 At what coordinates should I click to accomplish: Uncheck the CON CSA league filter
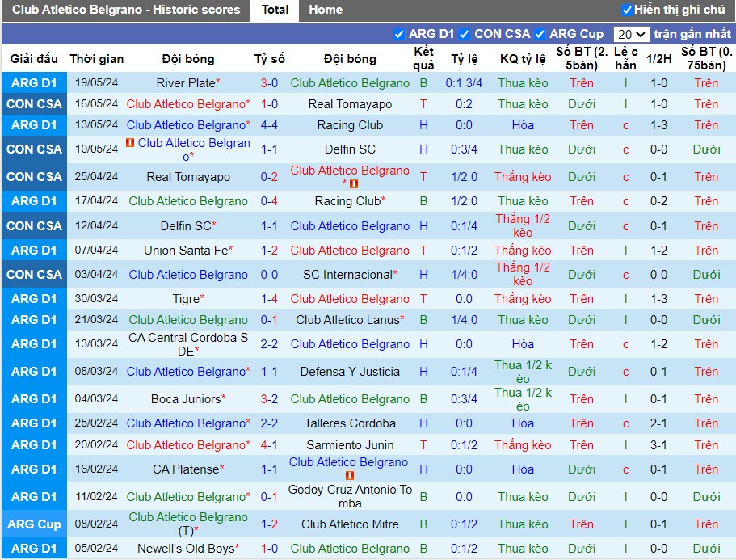pos(465,34)
